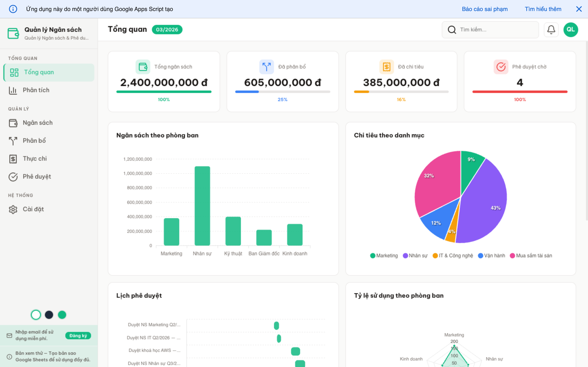Click the 03/2026 period badge
The width and height of the screenshot is (588, 367).
tap(167, 30)
